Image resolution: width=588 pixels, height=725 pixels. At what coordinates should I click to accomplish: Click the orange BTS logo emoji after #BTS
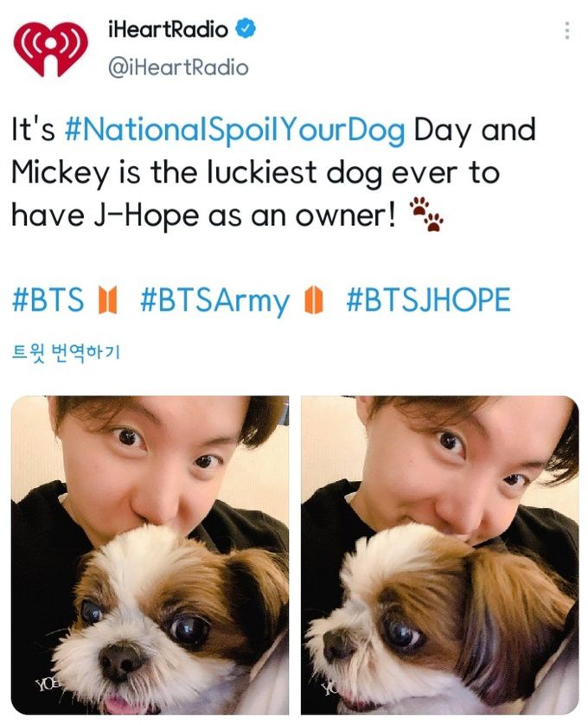[108, 299]
